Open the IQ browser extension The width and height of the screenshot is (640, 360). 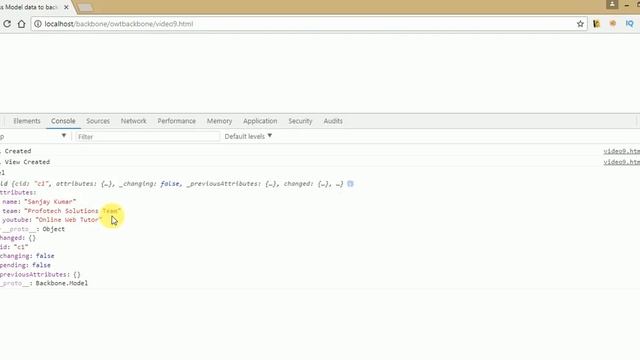pyautogui.click(x=629, y=24)
